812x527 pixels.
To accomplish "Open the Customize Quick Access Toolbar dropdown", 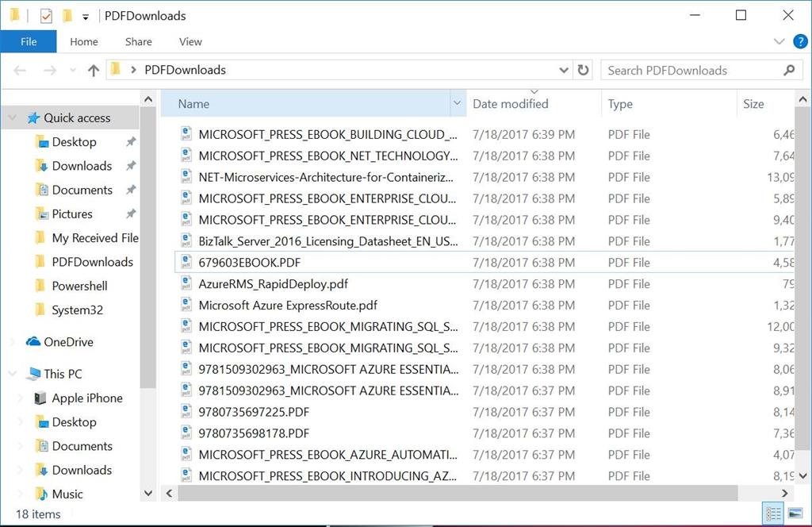I will [x=86, y=17].
